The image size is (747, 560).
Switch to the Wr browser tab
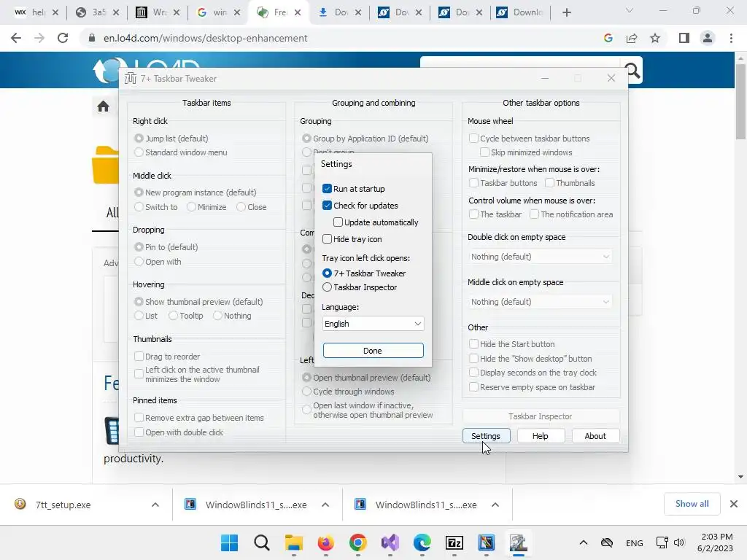(152, 12)
